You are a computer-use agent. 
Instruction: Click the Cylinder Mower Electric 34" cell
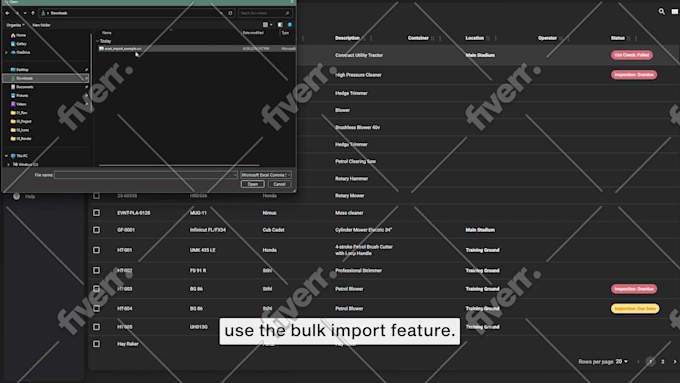click(x=363, y=230)
